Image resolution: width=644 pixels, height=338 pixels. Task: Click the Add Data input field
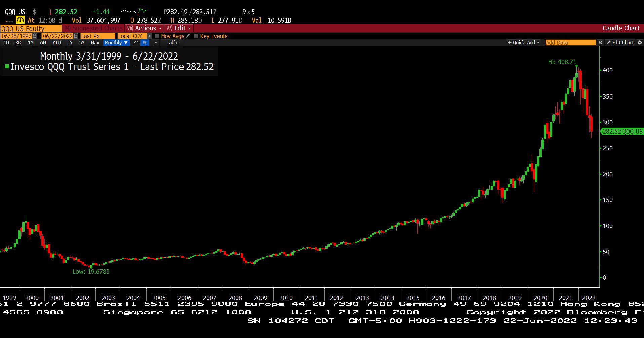[570, 43]
